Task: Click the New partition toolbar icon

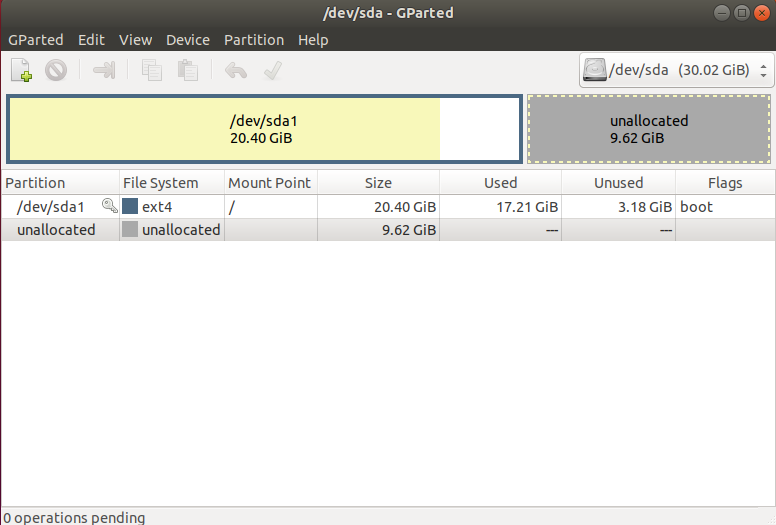Action: tap(22, 70)
